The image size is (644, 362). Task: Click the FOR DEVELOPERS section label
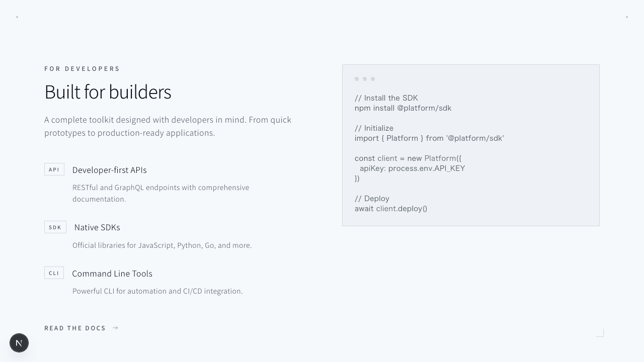82,69
